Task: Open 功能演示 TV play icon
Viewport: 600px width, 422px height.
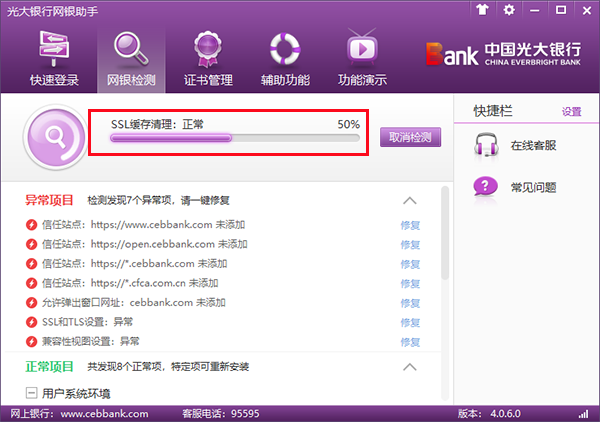Action: pyautogui.click(x=362, y=47)
